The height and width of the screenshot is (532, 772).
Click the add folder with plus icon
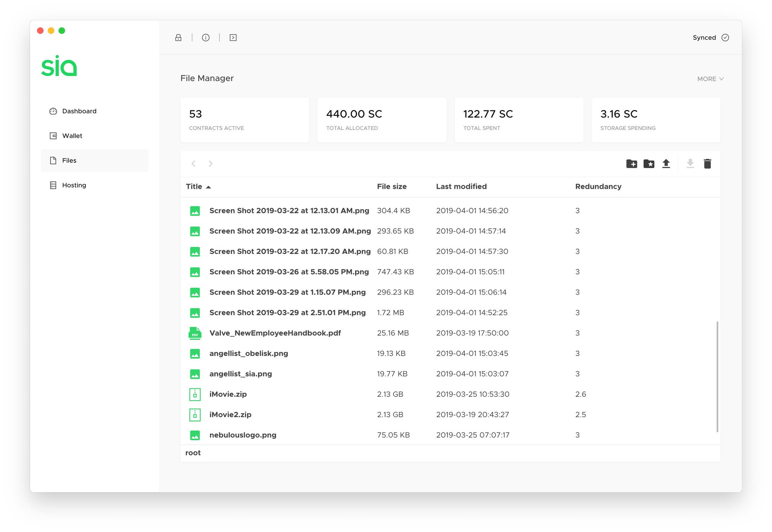(633, 164)
